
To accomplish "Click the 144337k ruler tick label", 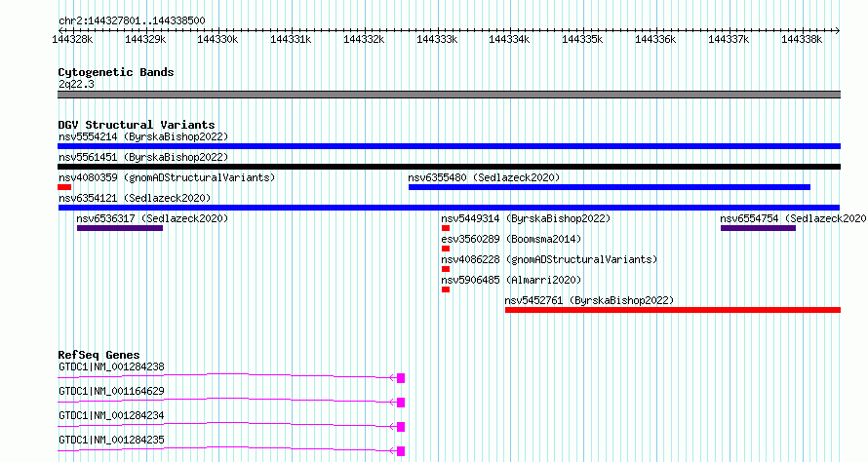I will [x=730, y=39].
